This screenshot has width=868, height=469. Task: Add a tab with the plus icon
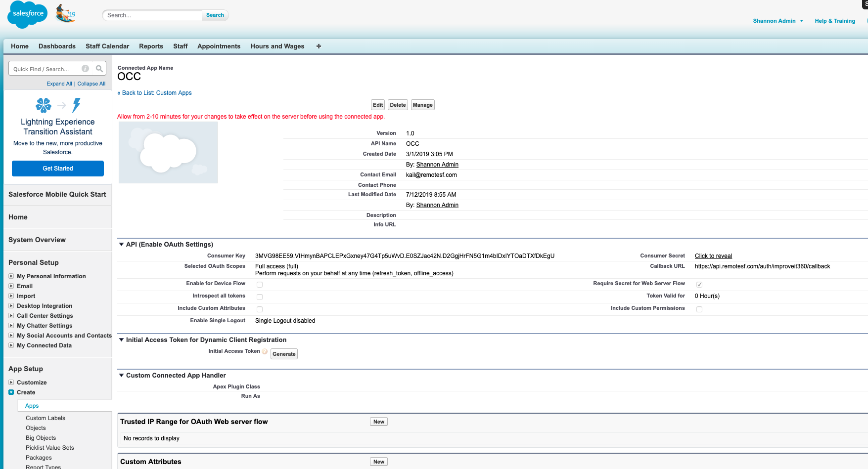(x=319, y=46)
